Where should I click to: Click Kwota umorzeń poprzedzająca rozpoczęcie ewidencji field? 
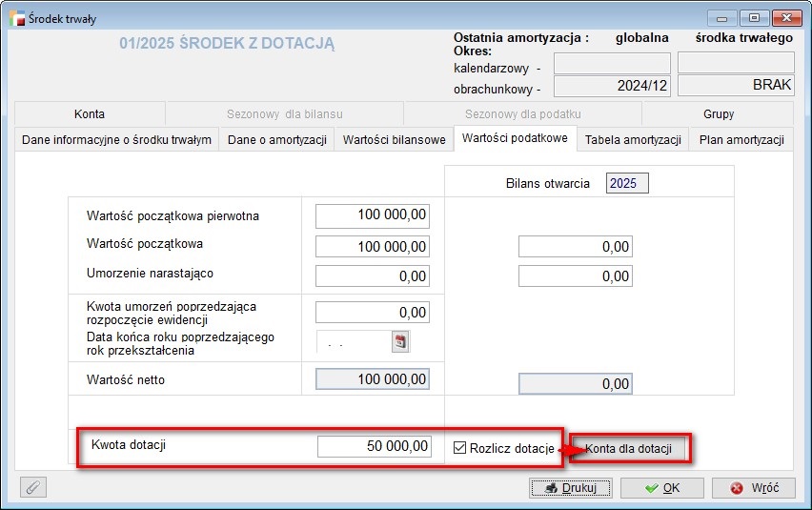pyautogui.click(x=373, y=312)
